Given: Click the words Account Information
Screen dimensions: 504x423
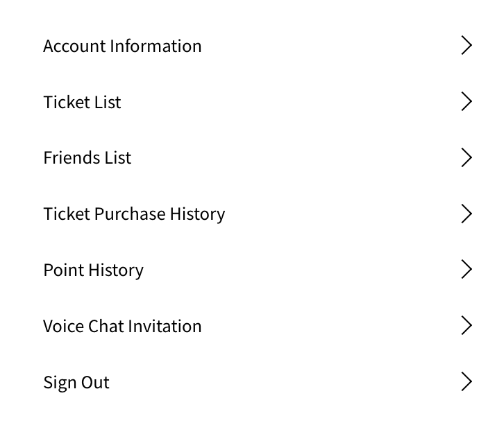Looking at the screenshot, I should tap(122, 46).
